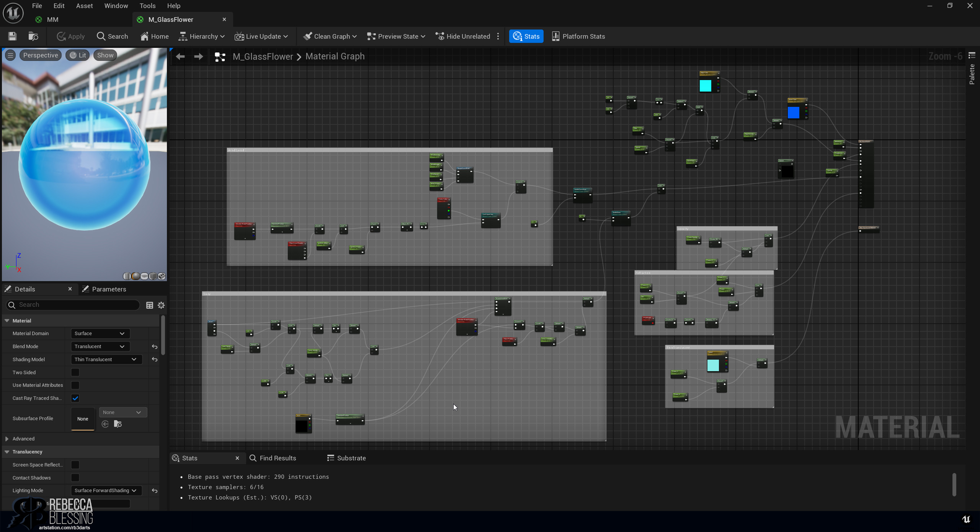Open the Palette side panel
The image size is (980, 532).
tap(972, 74)
